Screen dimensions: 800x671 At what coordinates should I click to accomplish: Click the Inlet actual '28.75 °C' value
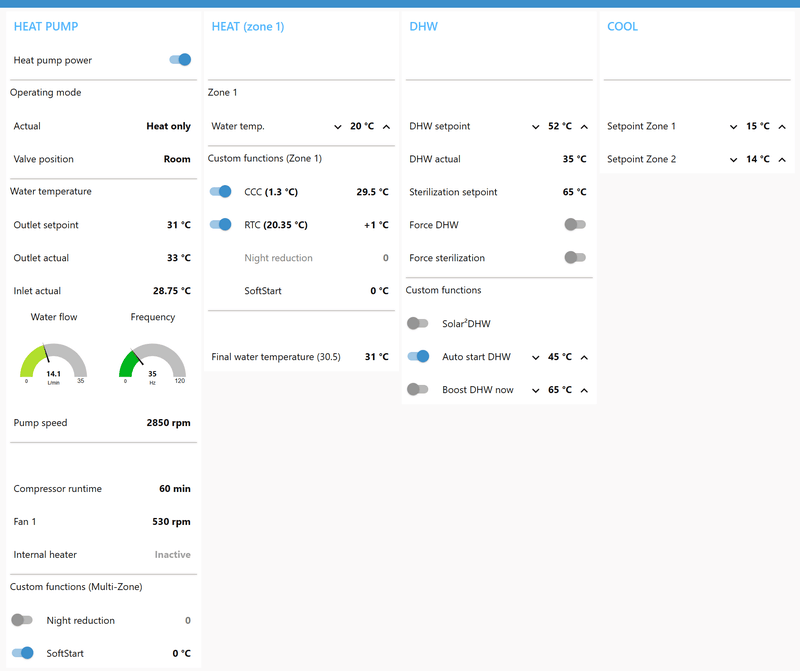point(172,291)
